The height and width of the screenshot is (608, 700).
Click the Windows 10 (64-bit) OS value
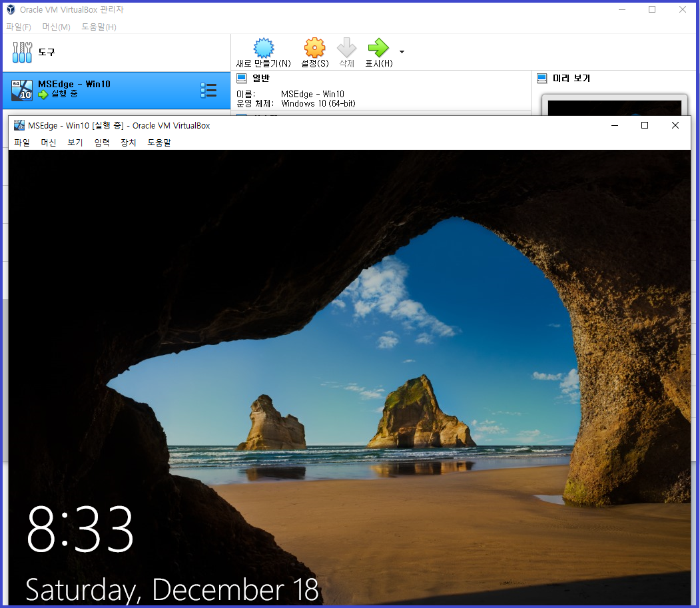pyautogui.click(x=318, y=104)
